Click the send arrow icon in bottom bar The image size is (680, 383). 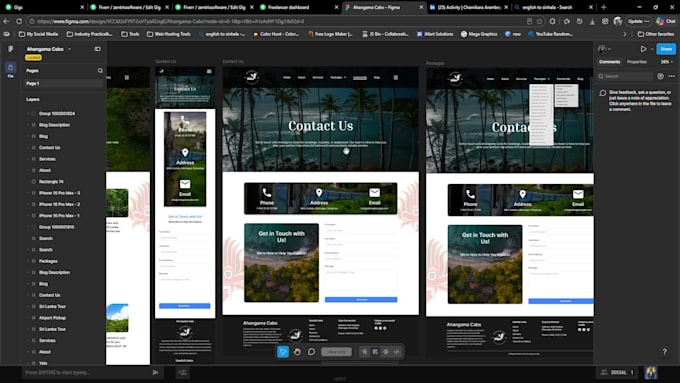click(155, 373)
